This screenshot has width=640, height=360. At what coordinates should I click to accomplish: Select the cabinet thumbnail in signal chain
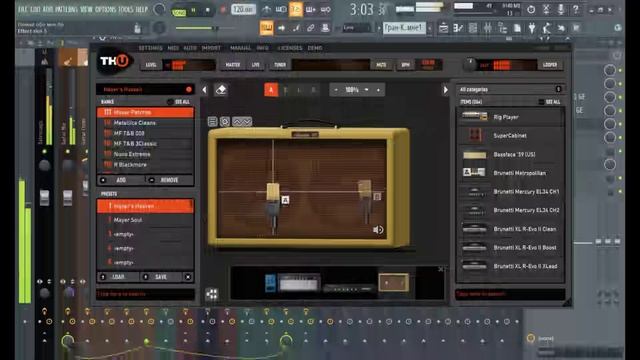tap(393, 282)
